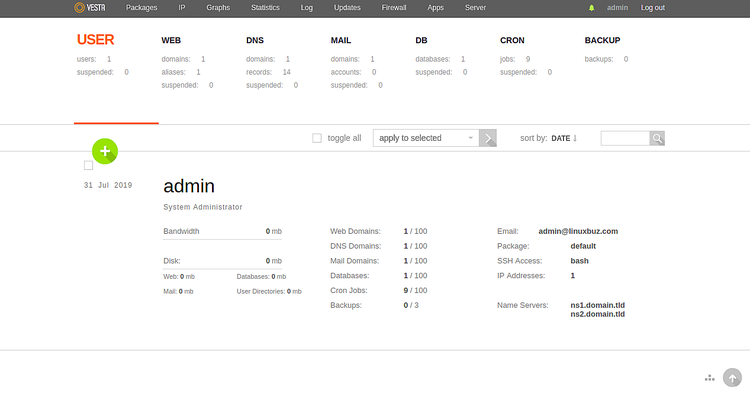This screenshot has width=750, height=393.
Task: Click the Backups 0 / 3 value
Action: [411, 305]
